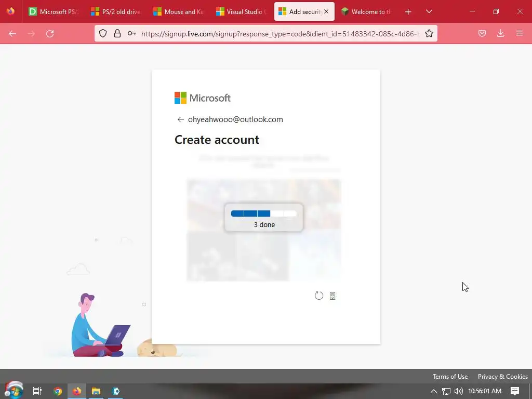Open the Terms of Use link
Screen dimensions: 532x399
[450, 377]
